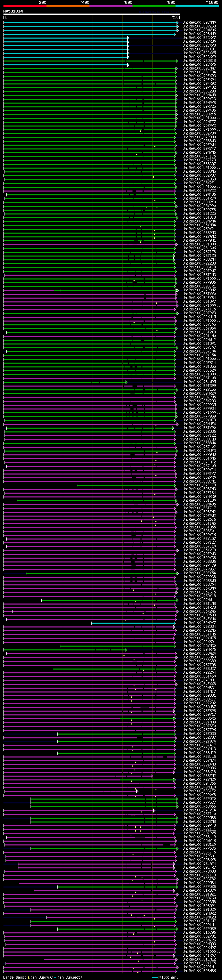The image size is (222, 980).
Task: Select row UniRef100_Q9FX93
Action: click(199, 76)
